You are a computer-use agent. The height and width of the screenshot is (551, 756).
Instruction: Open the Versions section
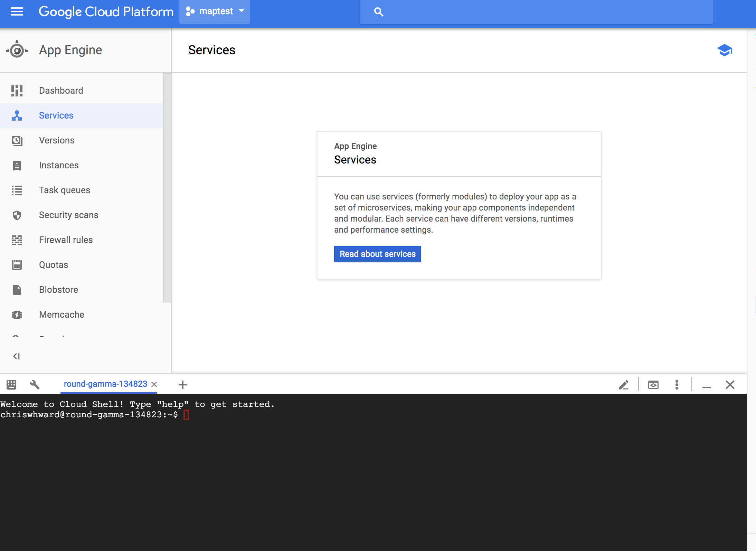coord(57,140)
